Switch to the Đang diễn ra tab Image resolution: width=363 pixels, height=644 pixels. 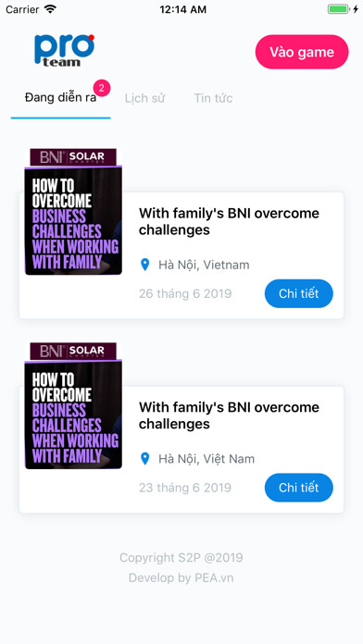[x=60, y=98]
